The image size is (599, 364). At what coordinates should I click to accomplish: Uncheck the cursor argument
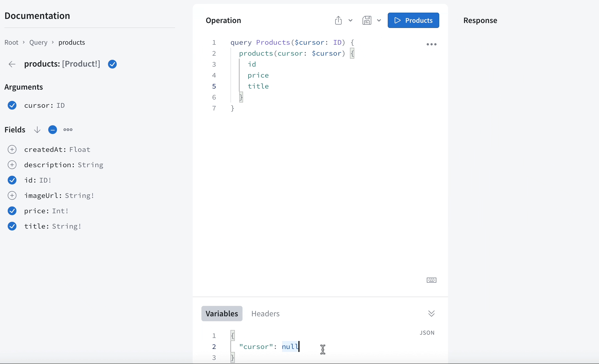coord(12,105)
